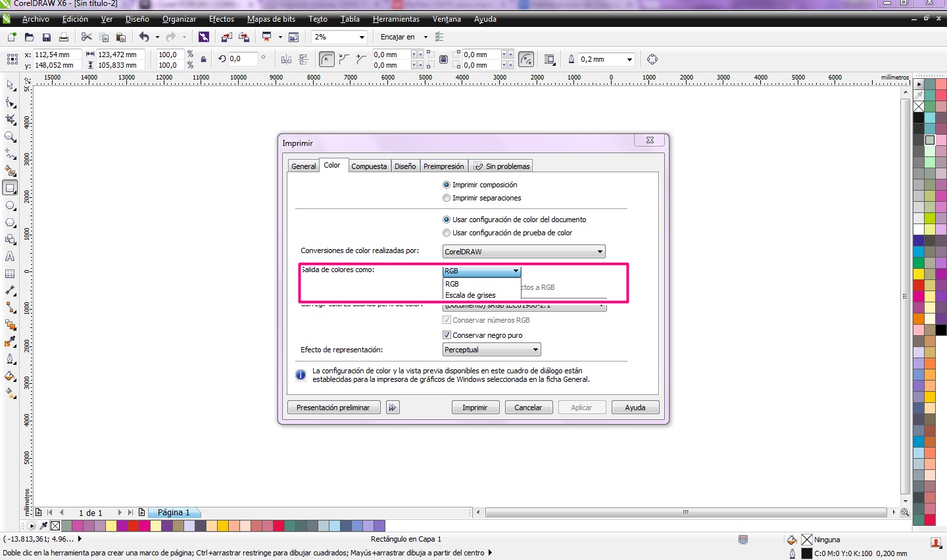
Task: Select the Shape edit tool
Action: pyautogui.click(x=11, y=103)
